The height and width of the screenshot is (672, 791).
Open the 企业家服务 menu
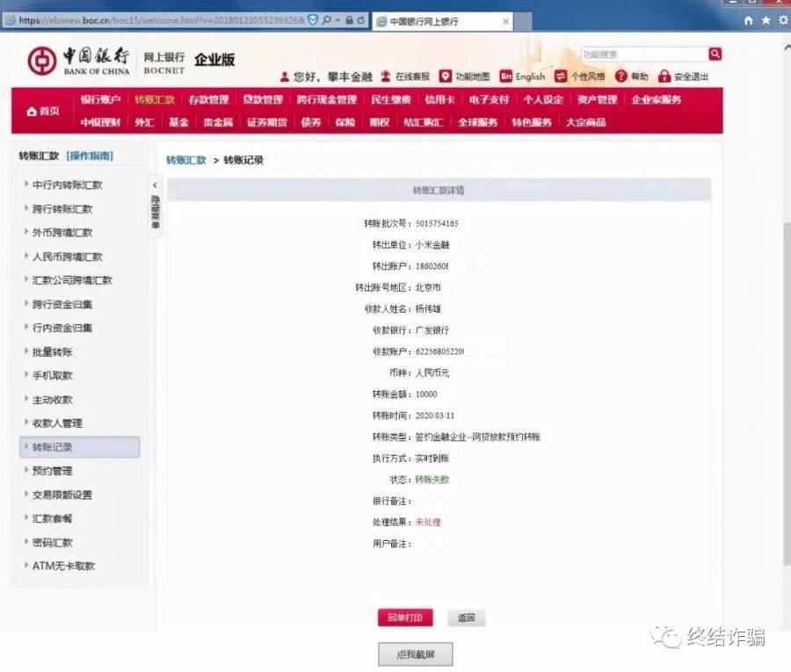[x=657, y=100]
